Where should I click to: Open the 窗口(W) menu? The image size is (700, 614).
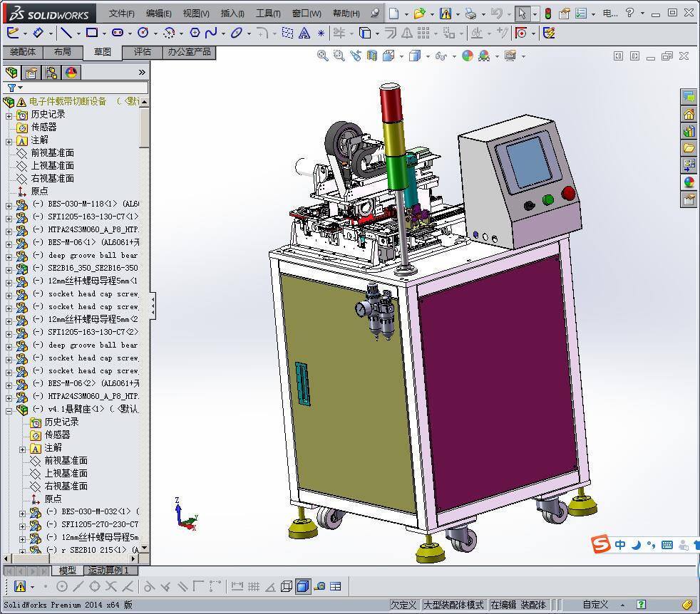coord(307,14)
